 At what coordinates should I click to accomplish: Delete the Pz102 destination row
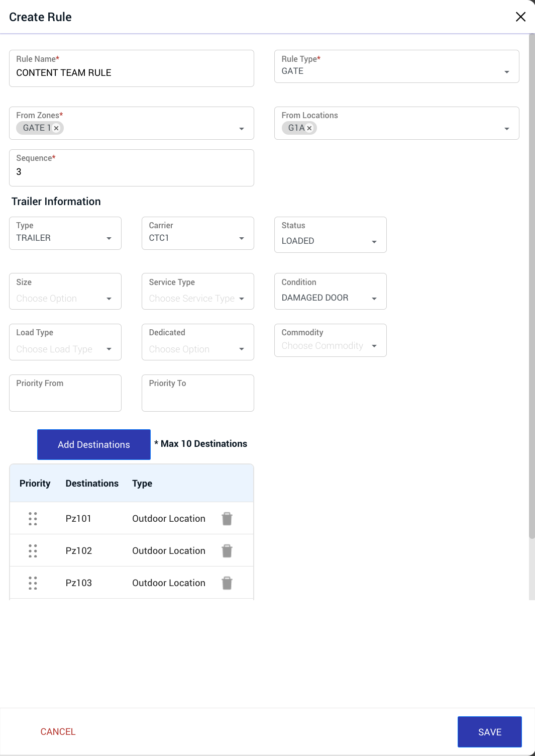227,550
